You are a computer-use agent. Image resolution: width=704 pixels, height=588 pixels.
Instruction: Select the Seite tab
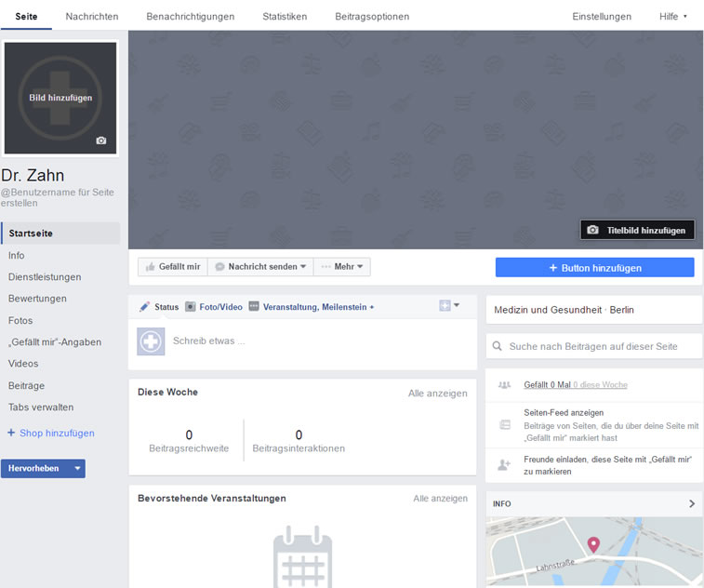coord(26,17)
